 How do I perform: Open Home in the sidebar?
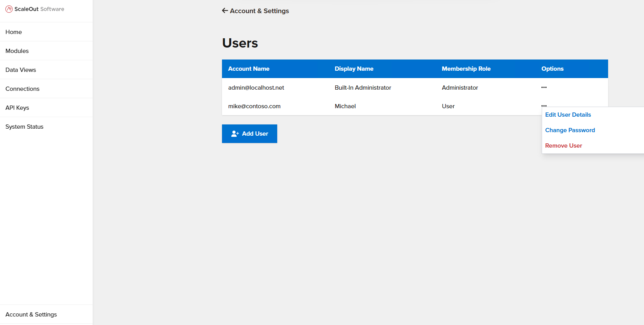[14, 32]
